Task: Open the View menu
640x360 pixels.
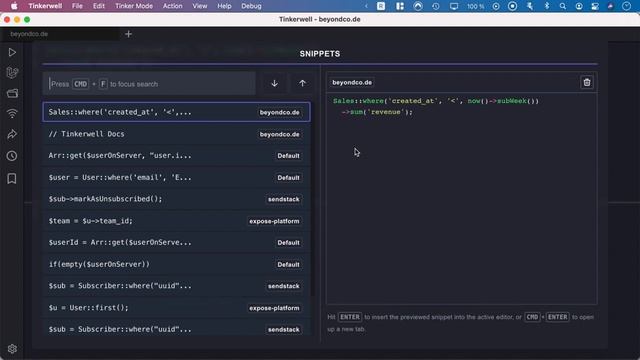Action: click(x=200, y=6)
